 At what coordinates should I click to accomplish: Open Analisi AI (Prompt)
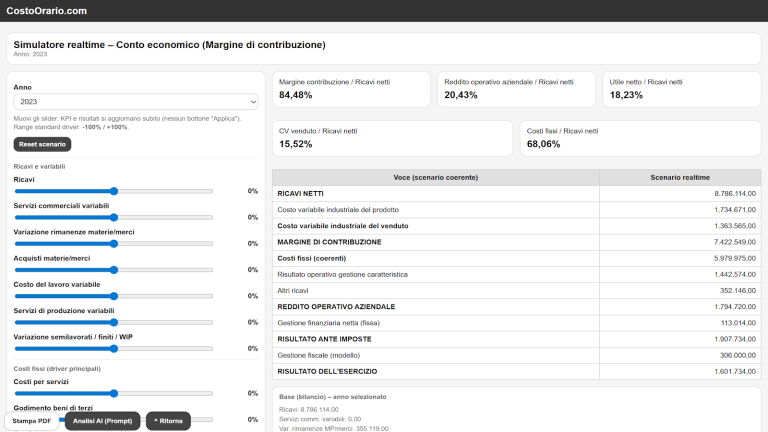105,421
